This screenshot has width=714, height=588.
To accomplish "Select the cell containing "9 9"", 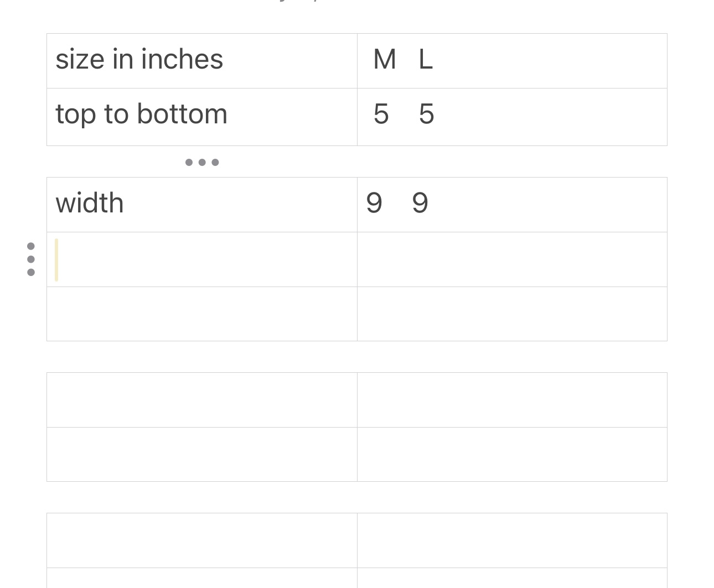I will (512, 205).
